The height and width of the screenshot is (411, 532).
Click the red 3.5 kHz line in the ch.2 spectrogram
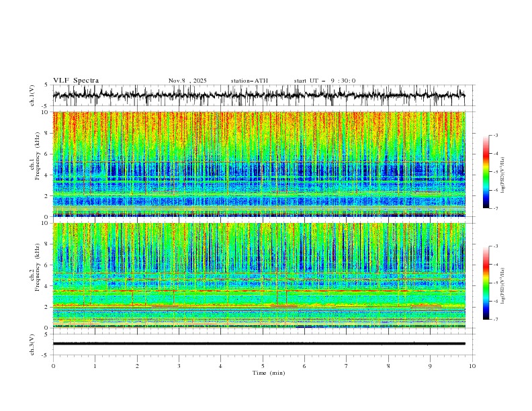(259, 291)
